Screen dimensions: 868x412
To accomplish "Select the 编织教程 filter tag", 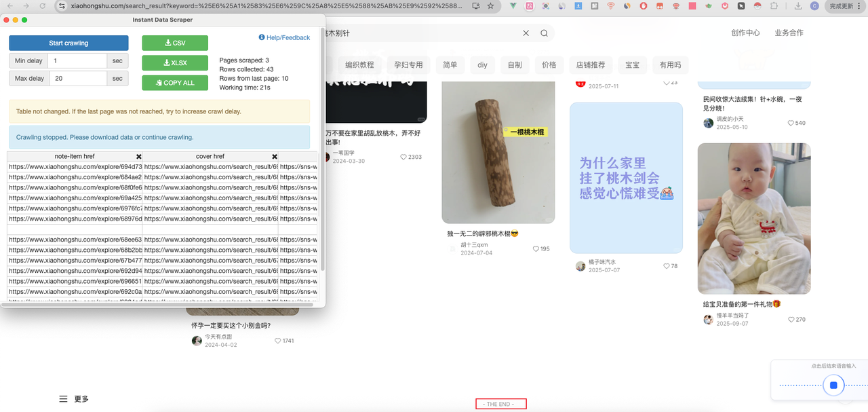I will [359, 64].
